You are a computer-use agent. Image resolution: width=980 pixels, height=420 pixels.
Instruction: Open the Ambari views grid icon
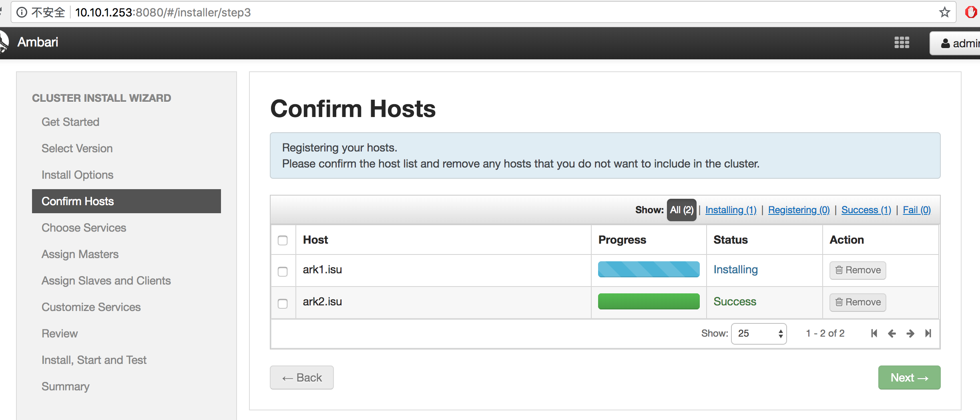[902, 42]
